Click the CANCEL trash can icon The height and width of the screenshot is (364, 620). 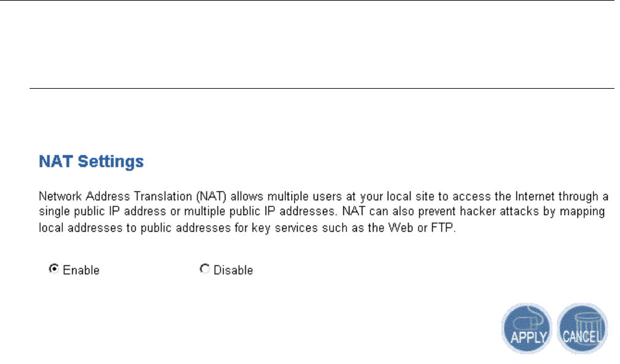pyautogui.click(x=582, y=327)
